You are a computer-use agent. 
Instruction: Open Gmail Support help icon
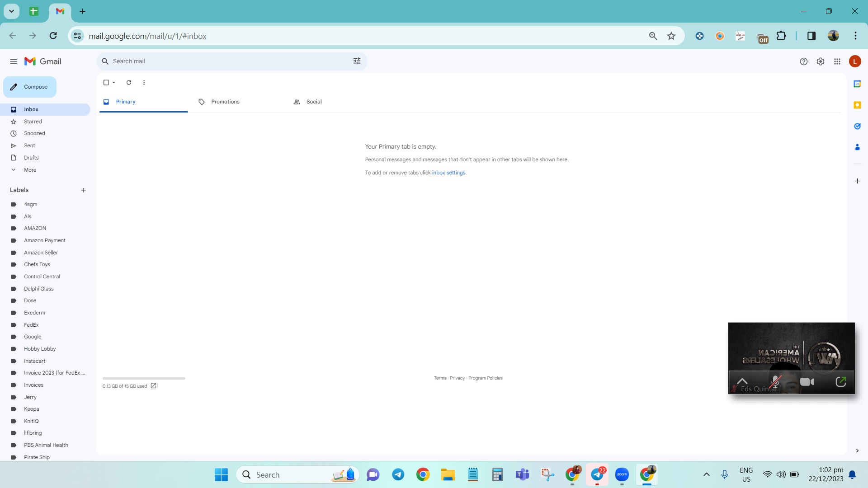pyautogui.click(x=803, y=61)
